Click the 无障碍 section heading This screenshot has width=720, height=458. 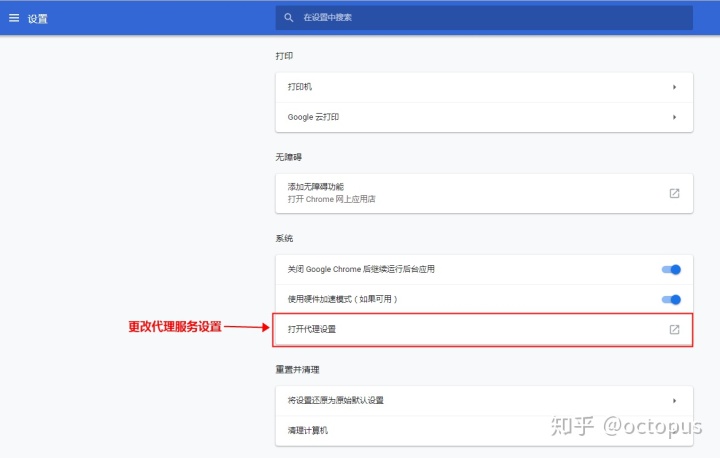(x=288, y=157)
